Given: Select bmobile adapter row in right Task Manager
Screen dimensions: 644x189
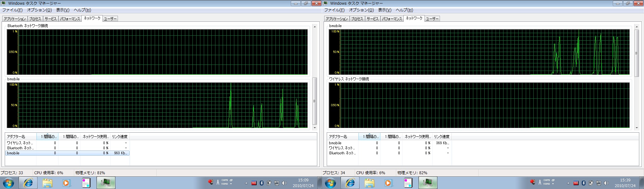Looking at the screenshot, I should click(389, 143).
